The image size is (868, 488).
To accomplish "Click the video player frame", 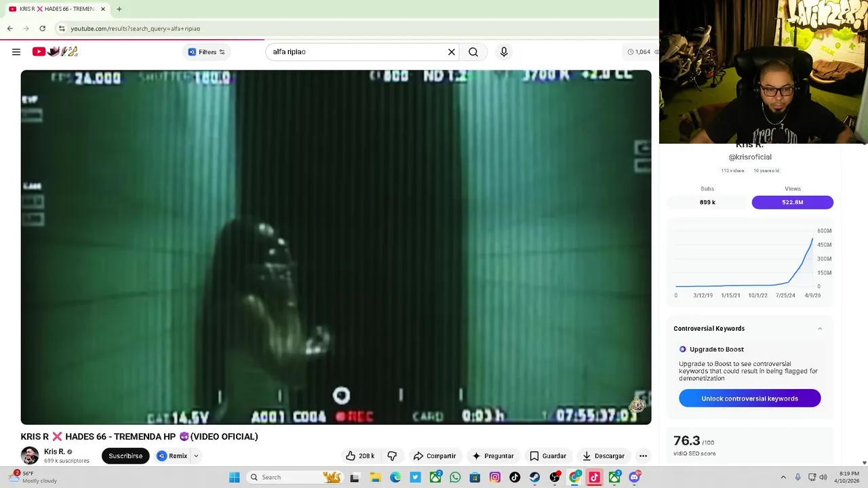I will [x=336, y=247].
